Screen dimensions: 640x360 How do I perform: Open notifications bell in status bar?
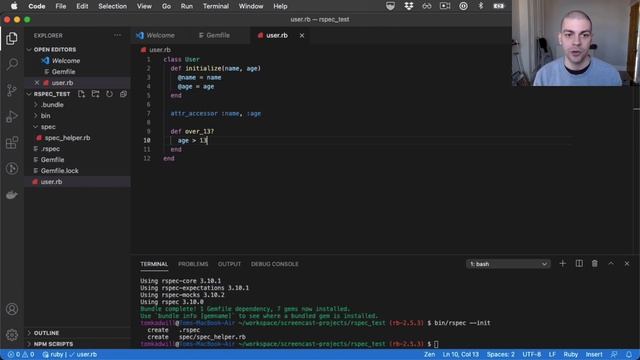point(629,354)
